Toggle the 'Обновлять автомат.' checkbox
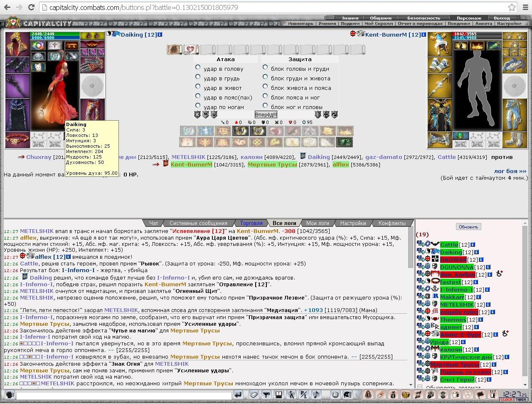Image resolution: width=532 pixels, height=404 pixels. click(420, 387)
